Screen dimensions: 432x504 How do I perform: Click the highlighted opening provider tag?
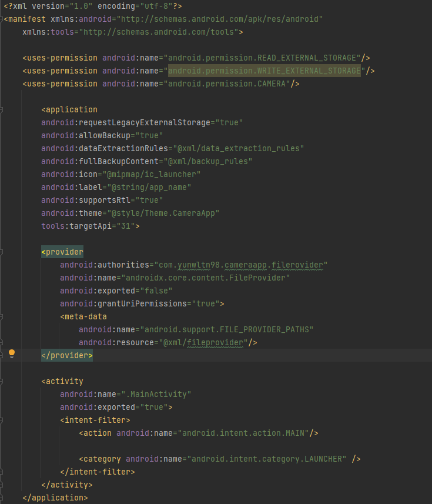point(62,252)
